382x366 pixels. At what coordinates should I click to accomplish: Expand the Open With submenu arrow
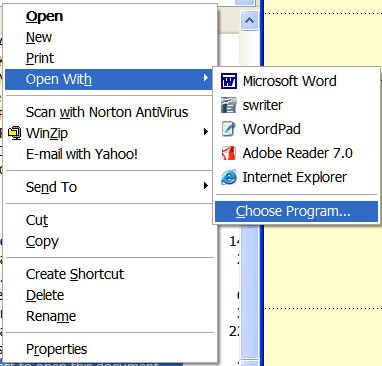(206, 78)
